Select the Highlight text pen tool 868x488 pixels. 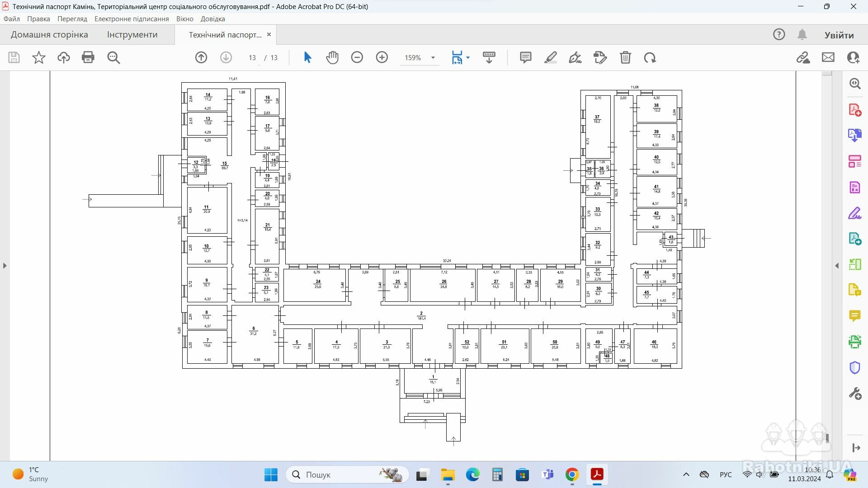tap(550, 57)
